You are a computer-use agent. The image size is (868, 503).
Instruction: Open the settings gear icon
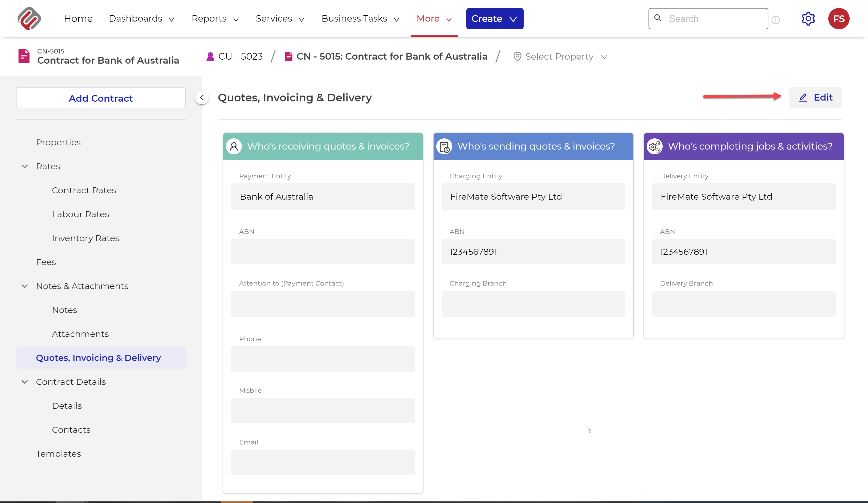pos(808,19)
